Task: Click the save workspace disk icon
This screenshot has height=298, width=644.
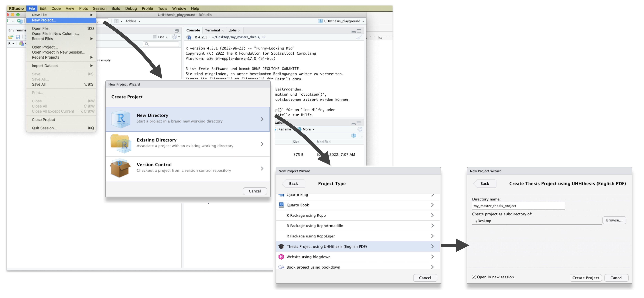Action: click(x=18, y=37)
